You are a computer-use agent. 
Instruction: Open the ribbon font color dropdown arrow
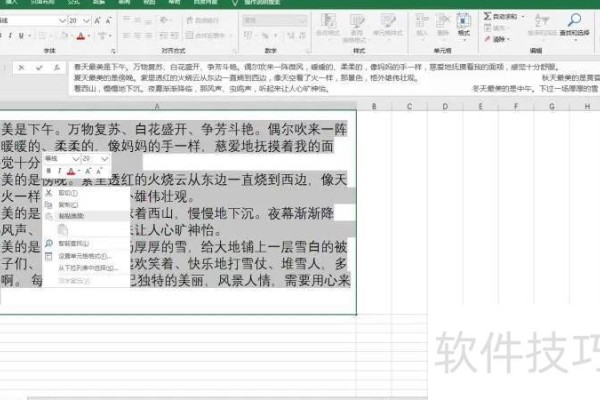(x=88, y=36)
